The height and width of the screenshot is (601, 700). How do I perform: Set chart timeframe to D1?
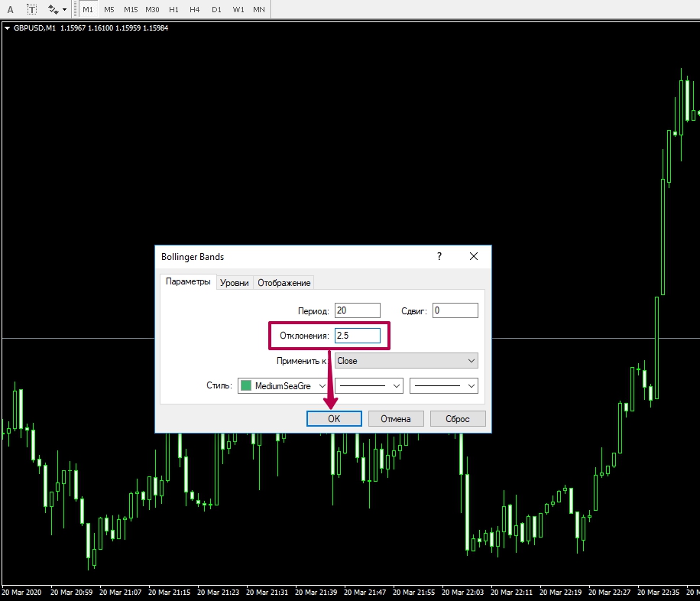click(216, 10)
